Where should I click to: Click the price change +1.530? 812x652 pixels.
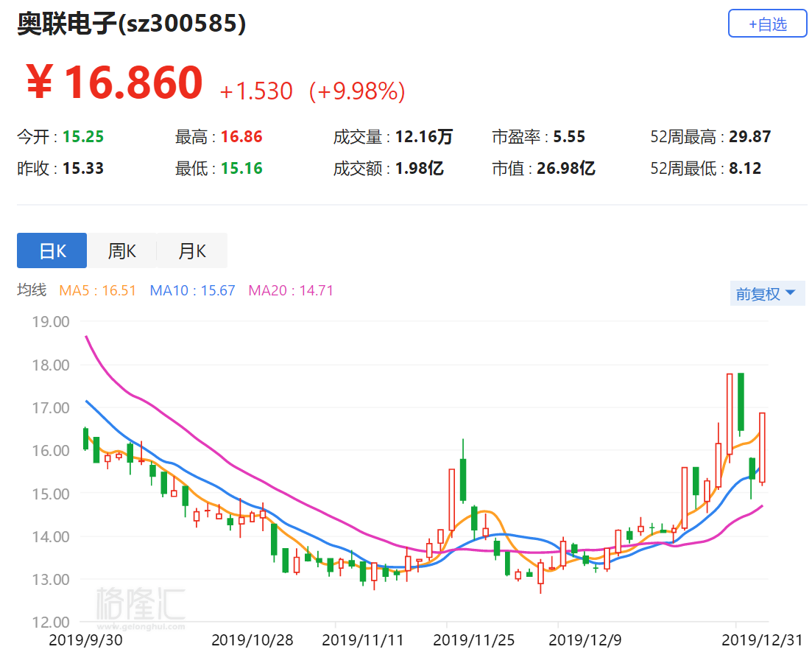256,91
